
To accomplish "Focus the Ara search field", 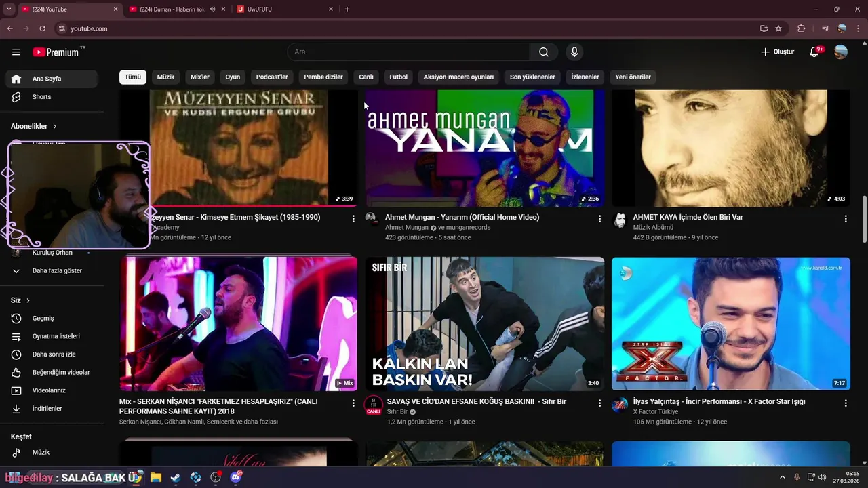I will [408, 52].
